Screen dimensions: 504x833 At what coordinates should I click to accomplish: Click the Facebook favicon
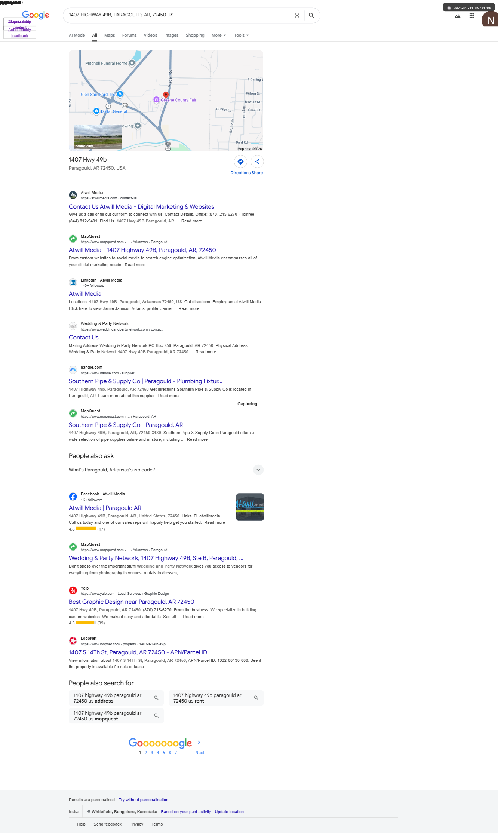point(73,497)
